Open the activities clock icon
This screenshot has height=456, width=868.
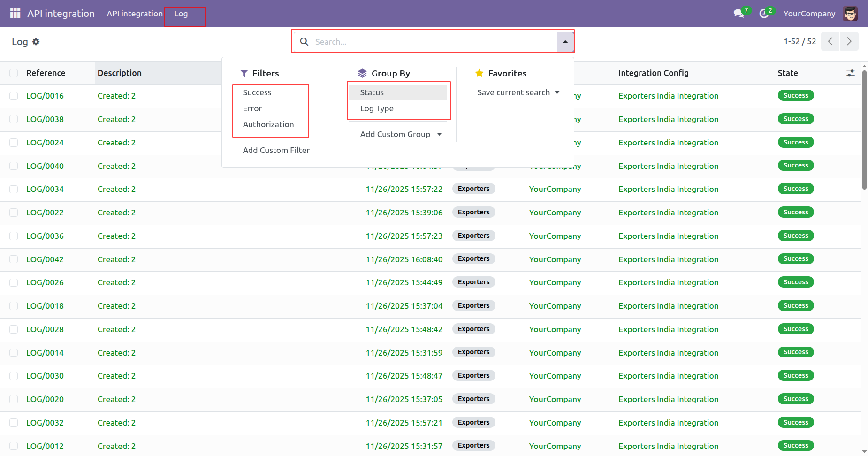(x=764, y=14)
